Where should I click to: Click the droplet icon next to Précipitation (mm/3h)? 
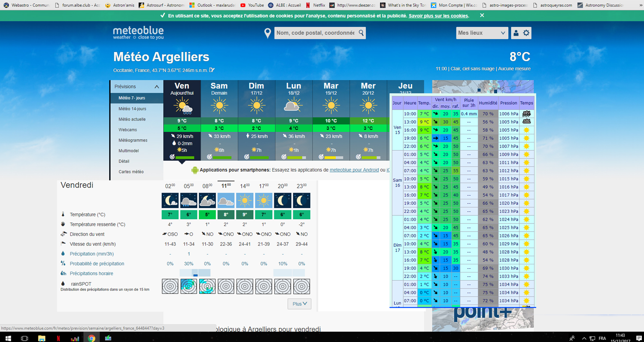coord(64,254)
